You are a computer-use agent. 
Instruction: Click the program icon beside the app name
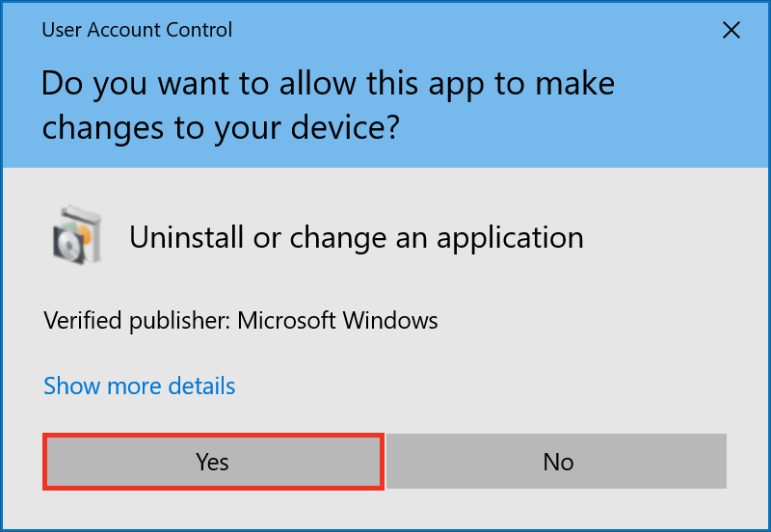(71, 233)
